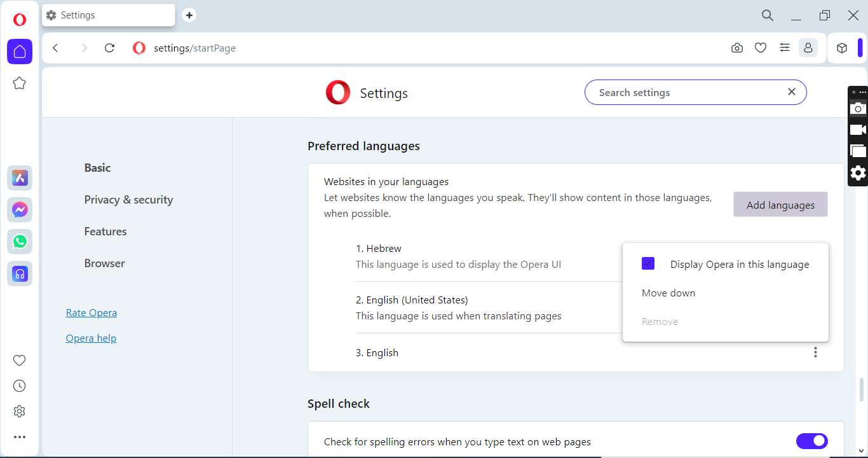Click the Add languages button
The width and height of the screenshot is (868, 458).
point(780,205)
